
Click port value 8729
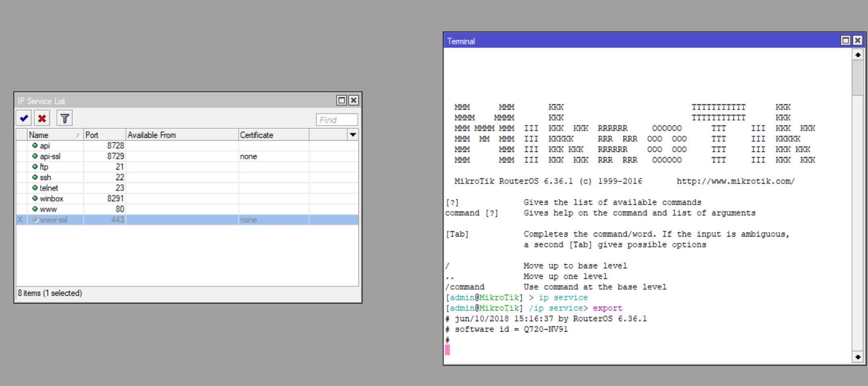[116, 156]
